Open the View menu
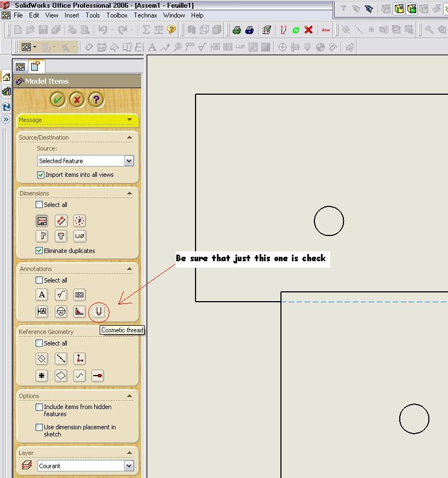This screenshot has height=478, width=448. (x=52, y=15)
